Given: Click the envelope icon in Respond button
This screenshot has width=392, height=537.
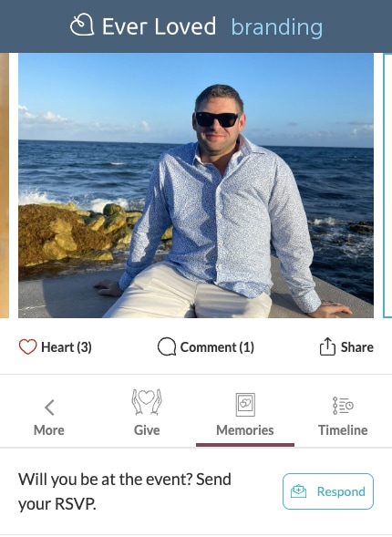Looking at the screenshot, I should tap(298, 491).
